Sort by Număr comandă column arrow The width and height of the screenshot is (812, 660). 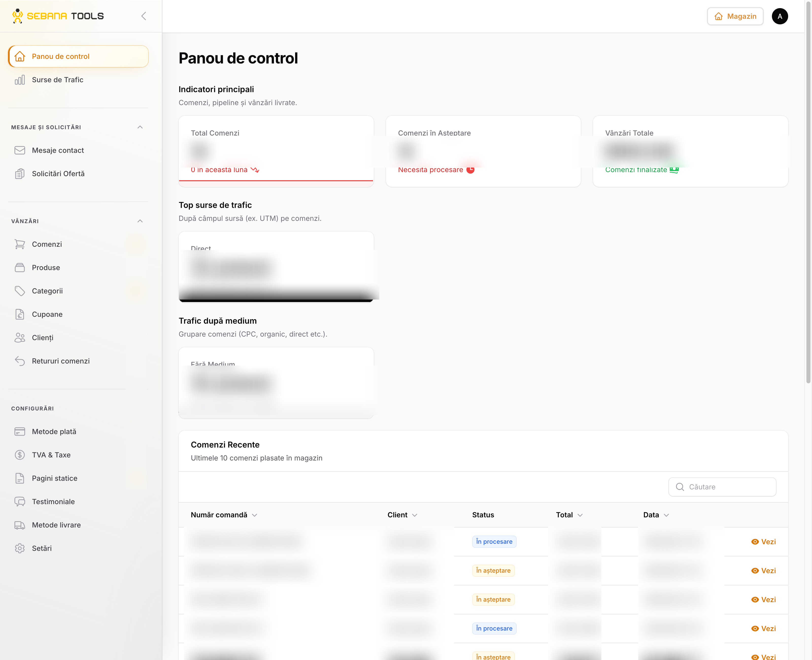(255, 515)
